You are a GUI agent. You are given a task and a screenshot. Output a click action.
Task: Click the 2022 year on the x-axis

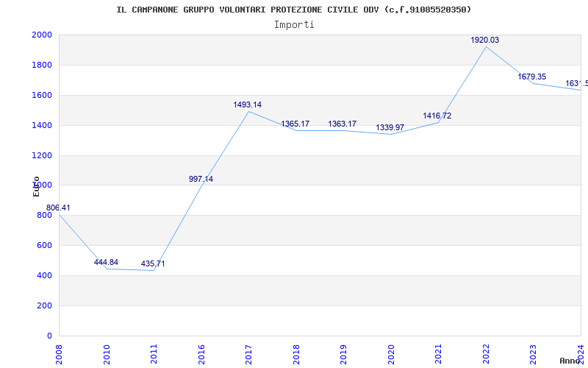coord(486,353)
